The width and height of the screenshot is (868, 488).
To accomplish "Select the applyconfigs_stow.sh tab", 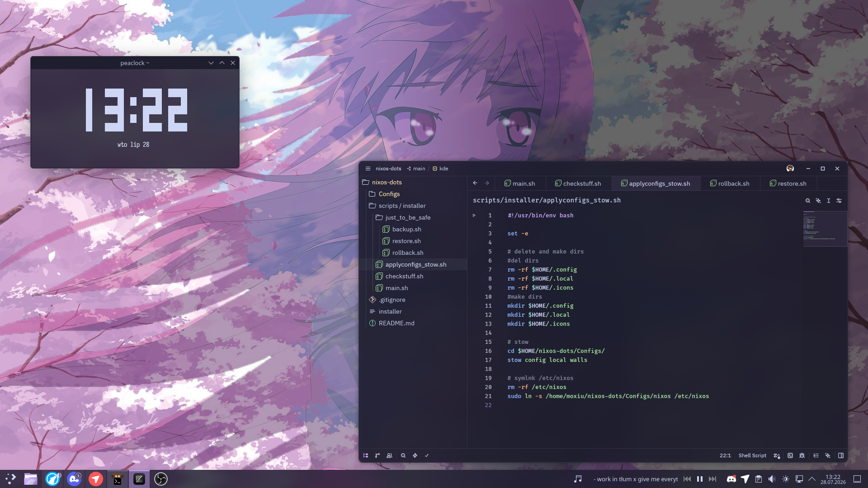I will [656, 183].
